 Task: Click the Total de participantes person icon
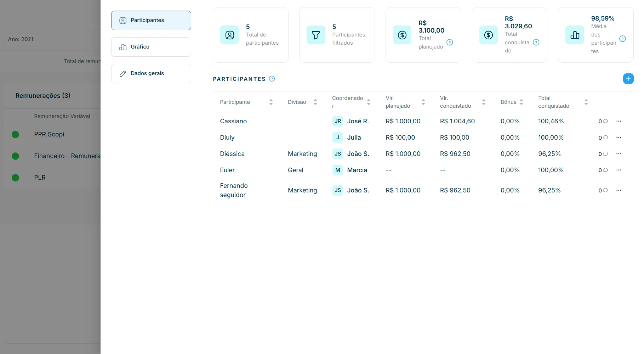pyautogui.click(x=229, y=35)
